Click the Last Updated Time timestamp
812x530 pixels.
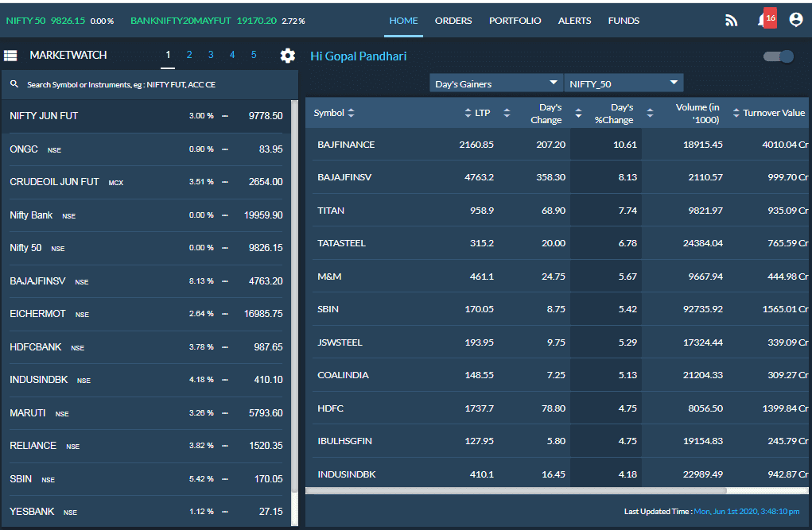tap(747, 512)
